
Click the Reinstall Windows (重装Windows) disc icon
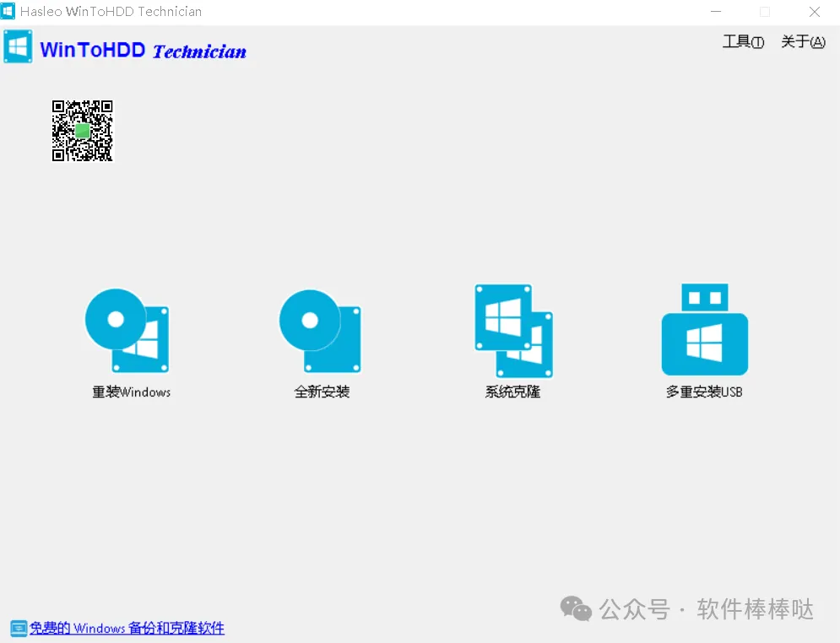(x=127, y=330)
